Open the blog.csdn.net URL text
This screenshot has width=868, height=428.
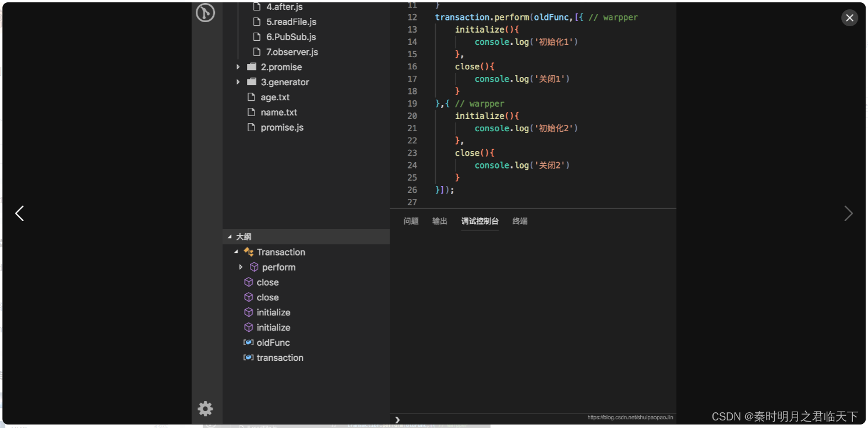pos(630,418)
